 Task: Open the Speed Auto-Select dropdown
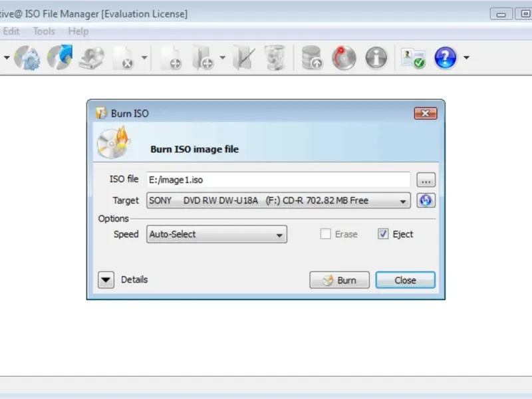pyautogui.click(x=217, y=235)
